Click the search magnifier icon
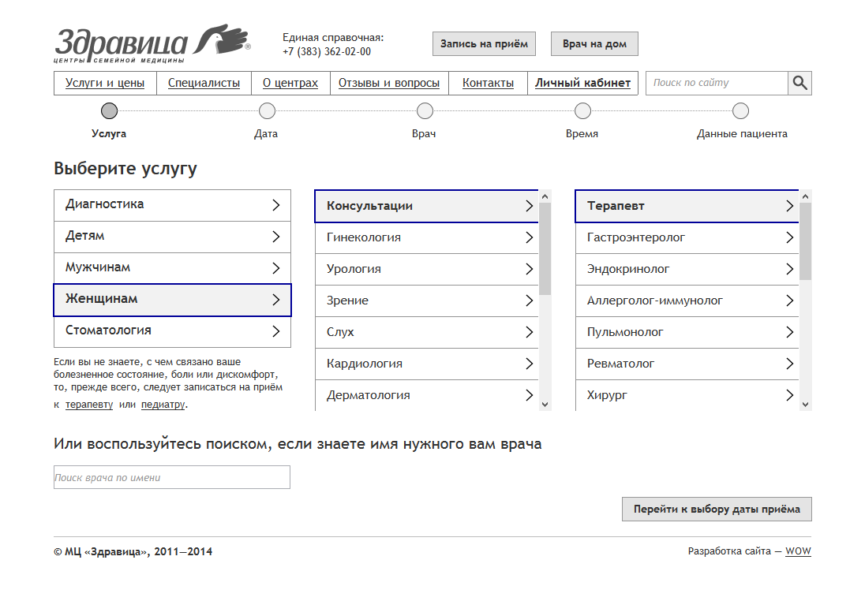This screenshot has height=616, width=865. click(799, 83)
